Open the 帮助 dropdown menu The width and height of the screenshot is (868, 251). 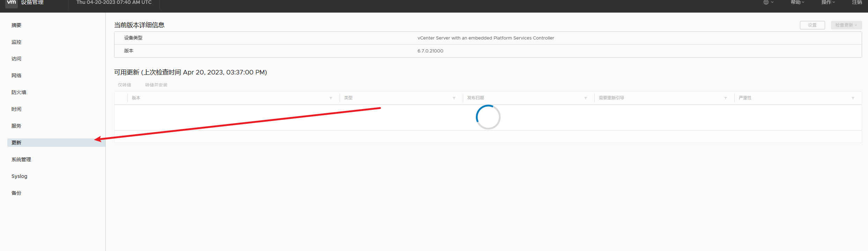point(797,2)
